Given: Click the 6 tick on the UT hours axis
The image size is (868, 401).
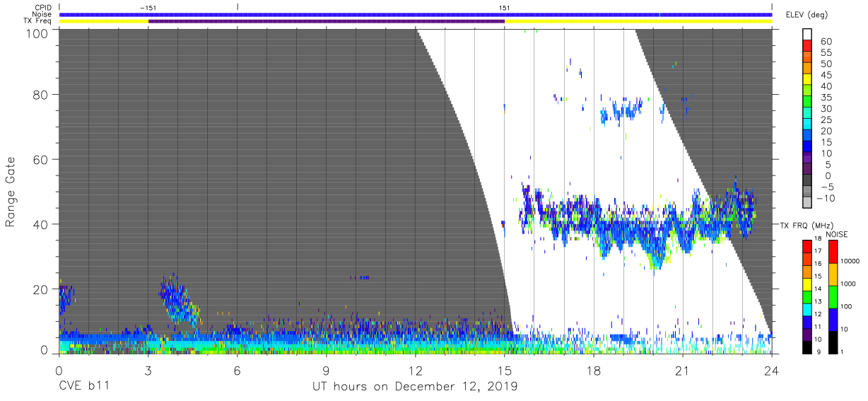Looking at the screenshot, I should (237, 369).
